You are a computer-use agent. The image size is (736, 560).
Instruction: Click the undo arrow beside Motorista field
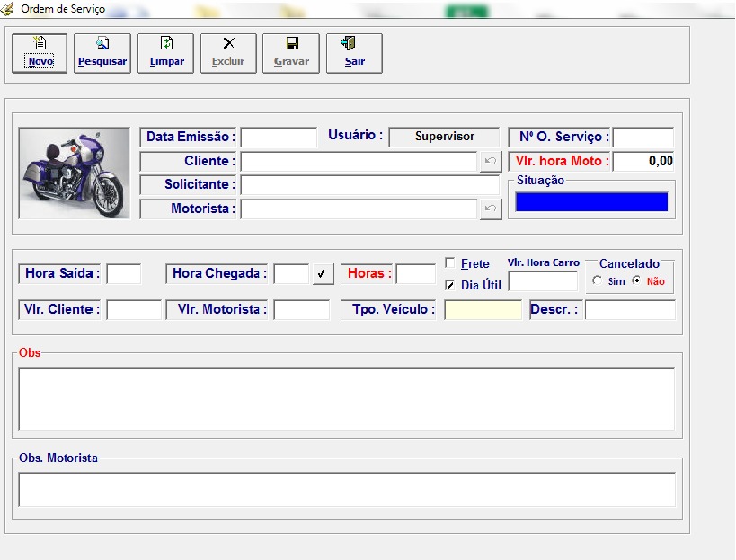[490, 209]
